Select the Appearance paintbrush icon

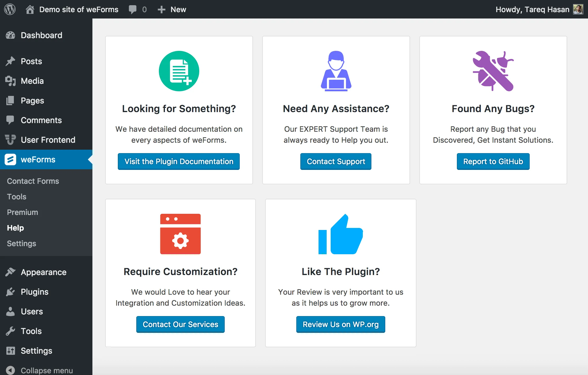click(11, 272)
